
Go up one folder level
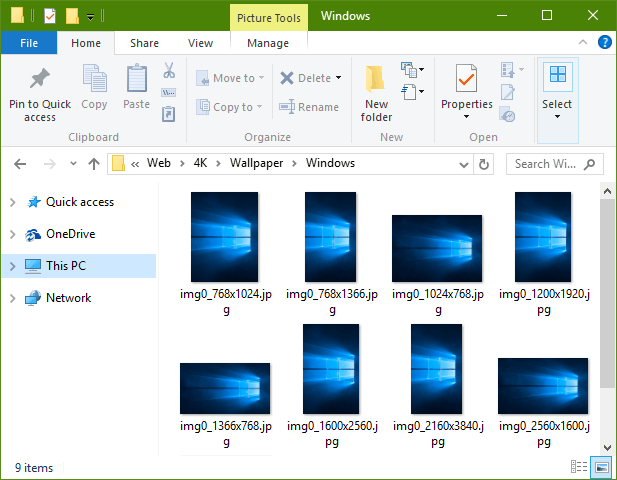(x=94, y=164)
